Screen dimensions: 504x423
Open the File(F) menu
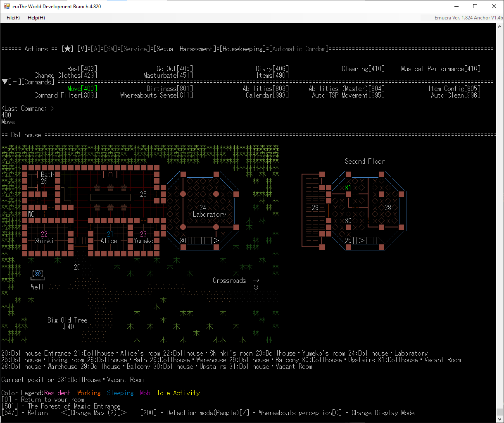pos(13,18)
